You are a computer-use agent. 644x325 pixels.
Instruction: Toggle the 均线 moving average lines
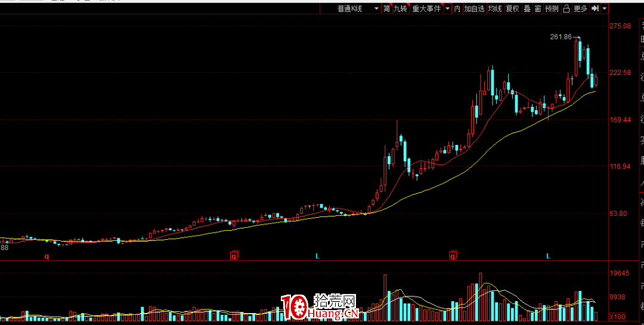click(494, 8)
